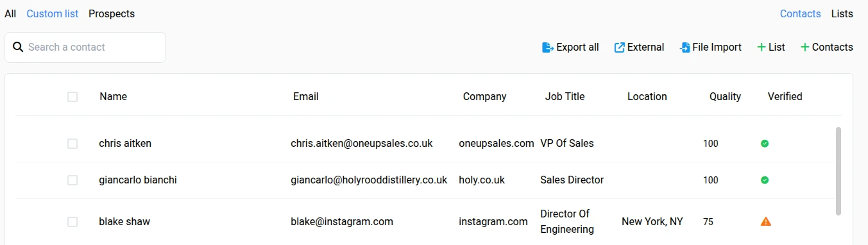Click the plus icon beside Contacts
This screenshot has height=245, width=868.
(805, 47)
